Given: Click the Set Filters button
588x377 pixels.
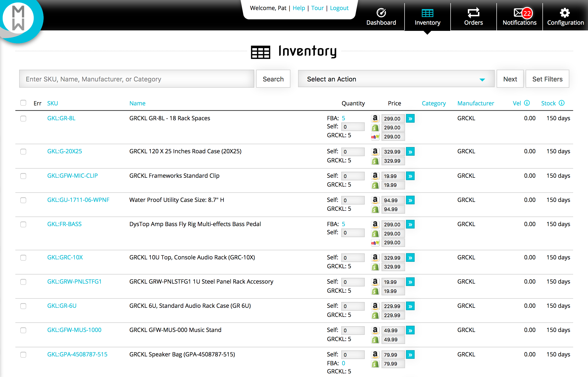Looking at the screenshot, I should (547, 79).
